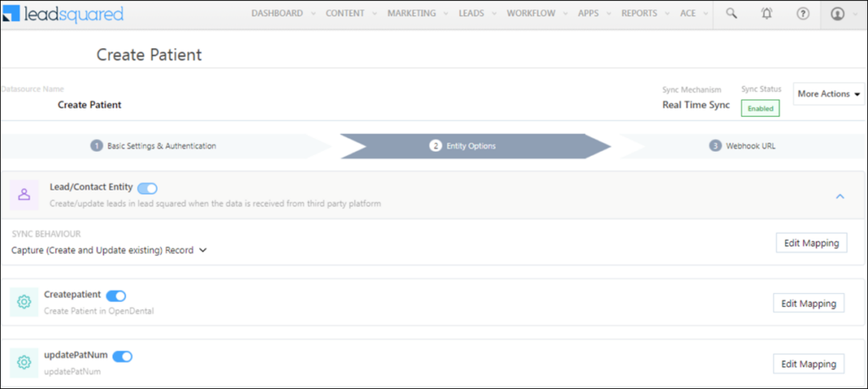This screenshot has width=868, height=389.
Task: Click the search magnifier icon
Action: point(732,14)
